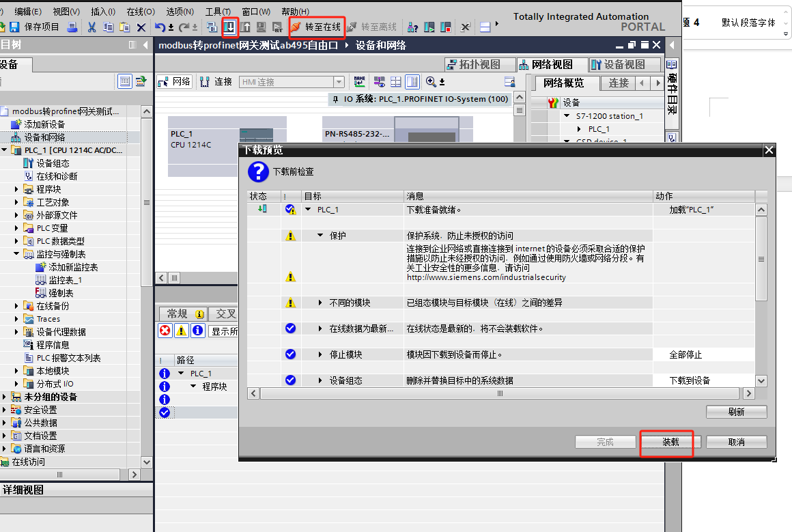Toggle the highlighted table layout icon
792x532 pixels.
point(412,81)
